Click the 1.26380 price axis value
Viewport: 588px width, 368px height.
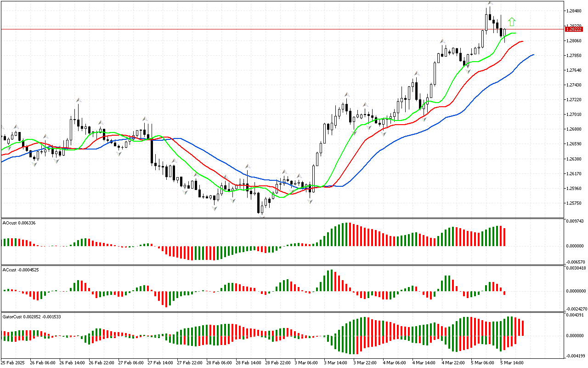(x=575, y=159)
